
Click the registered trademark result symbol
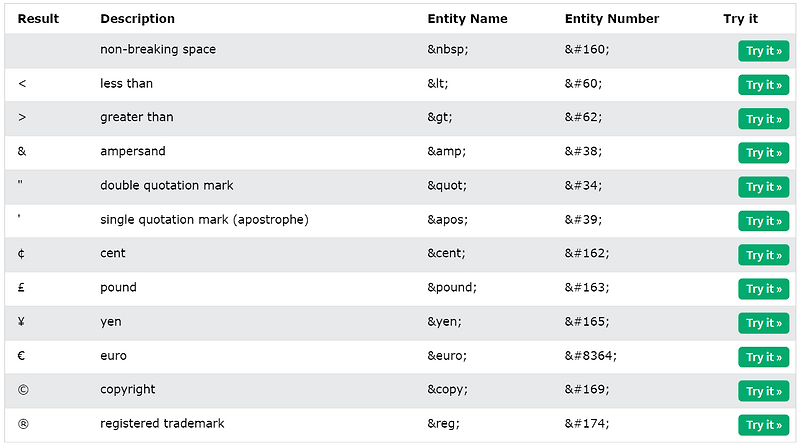pyautogui.click(x=23, y=424)
